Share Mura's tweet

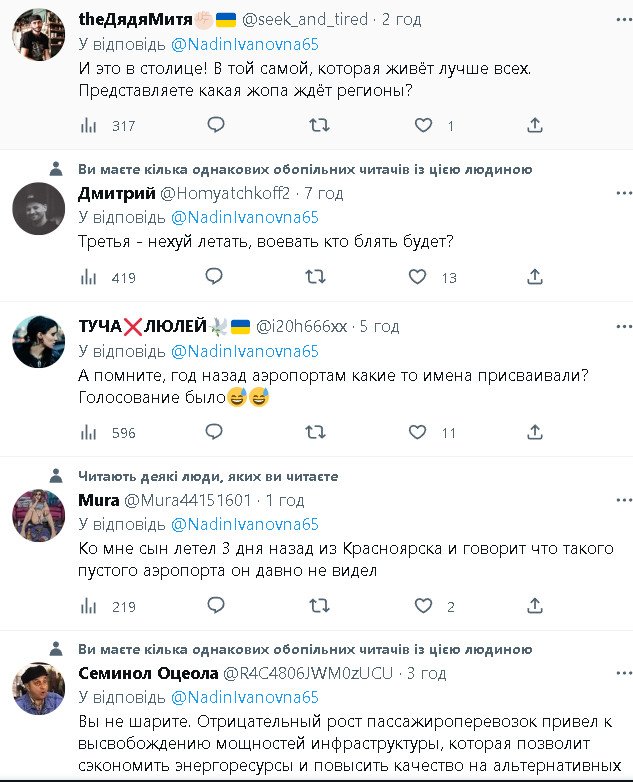pyautogui.click(x=535, y=606)
